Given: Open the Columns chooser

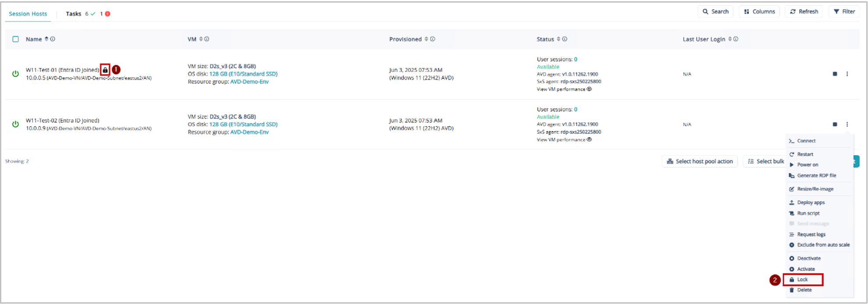Looking at the screenshot, I should 759,12.
